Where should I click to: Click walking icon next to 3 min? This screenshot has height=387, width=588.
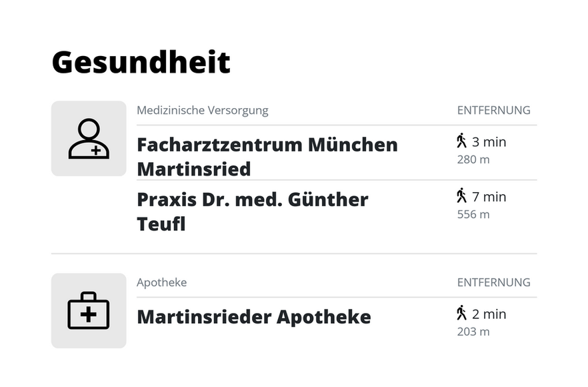[461, 141]
